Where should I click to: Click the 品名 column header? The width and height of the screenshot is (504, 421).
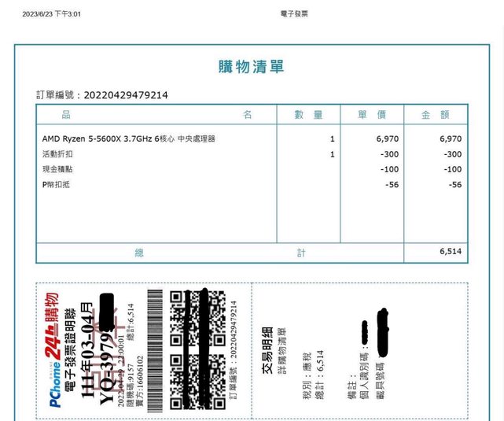tap(156, 115)
